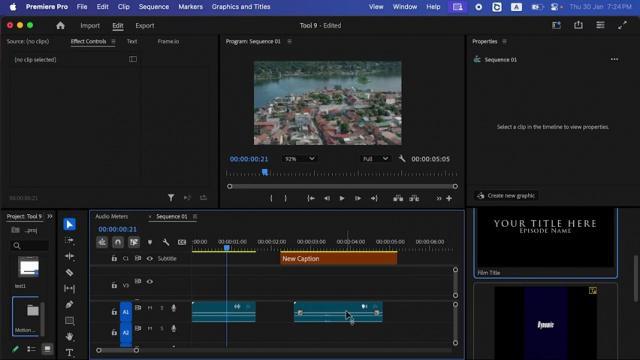Viewport: 640px width, 360px height.
Task: Switch to the Text tab
Action: [132, 41]
